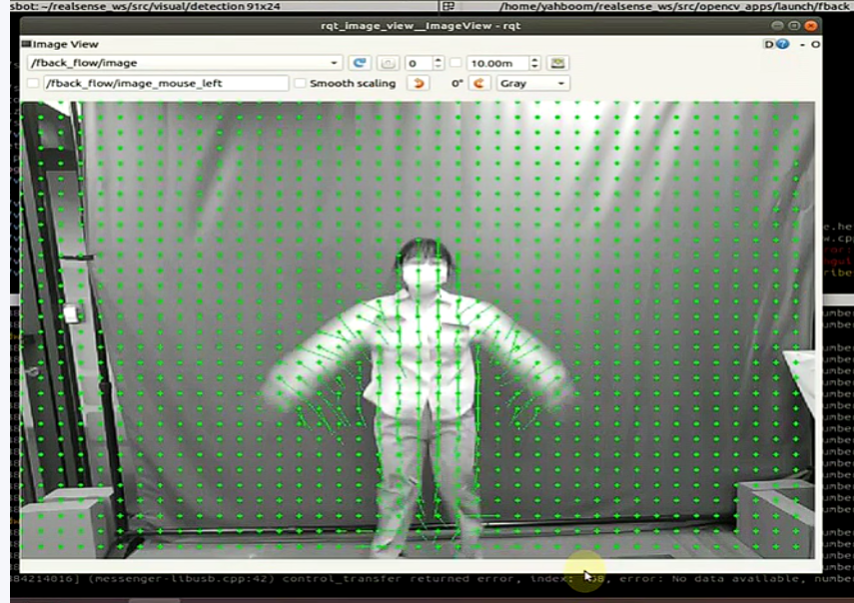Toggle Smooth scaling checkbox
The width and height of the screenshot is (854, 603).
pyautogui.click(x=300, y=83)
